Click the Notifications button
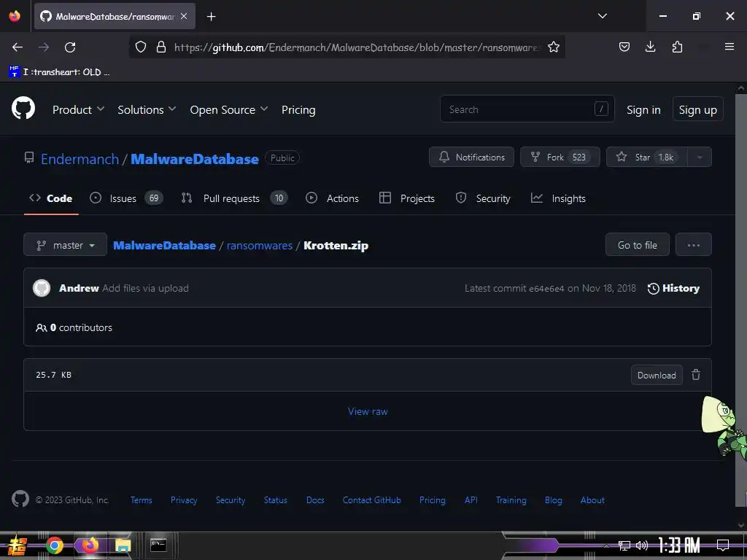Screen dimensions: 747x560 (x=471, y=157)
